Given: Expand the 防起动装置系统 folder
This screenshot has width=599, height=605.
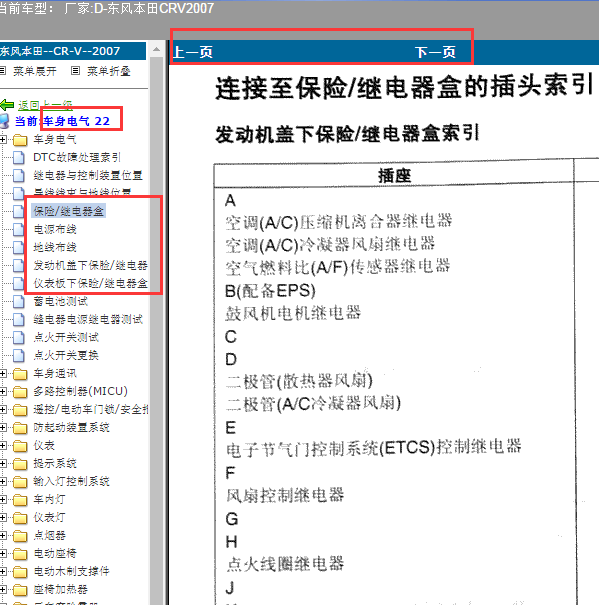Looking at the screenshot, I should pyautogui.click(x=3, y=428).
